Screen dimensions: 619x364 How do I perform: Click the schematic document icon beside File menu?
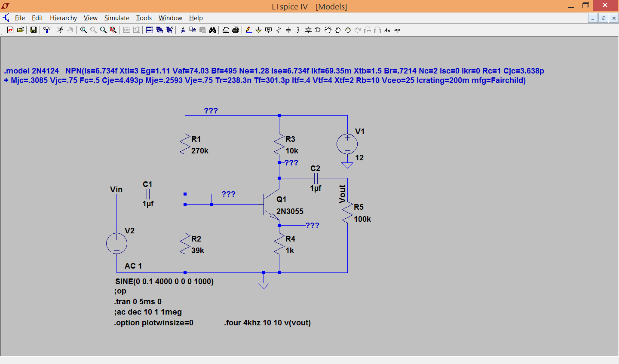[x=6, y=18]
